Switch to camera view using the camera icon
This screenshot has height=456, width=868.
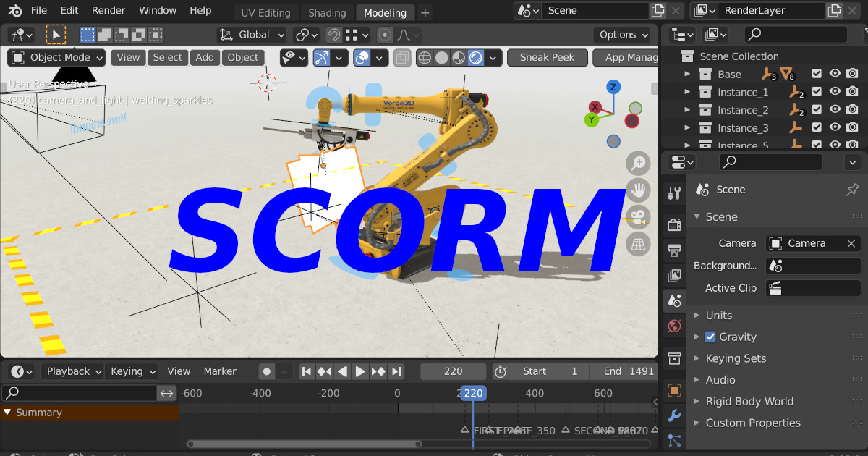click(638, 216)
